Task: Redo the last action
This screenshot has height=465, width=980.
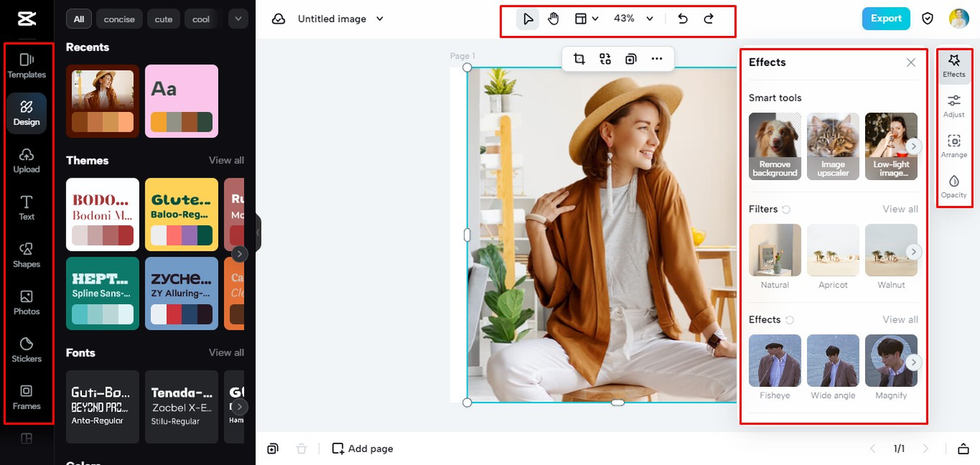Action: pos(709,18)
